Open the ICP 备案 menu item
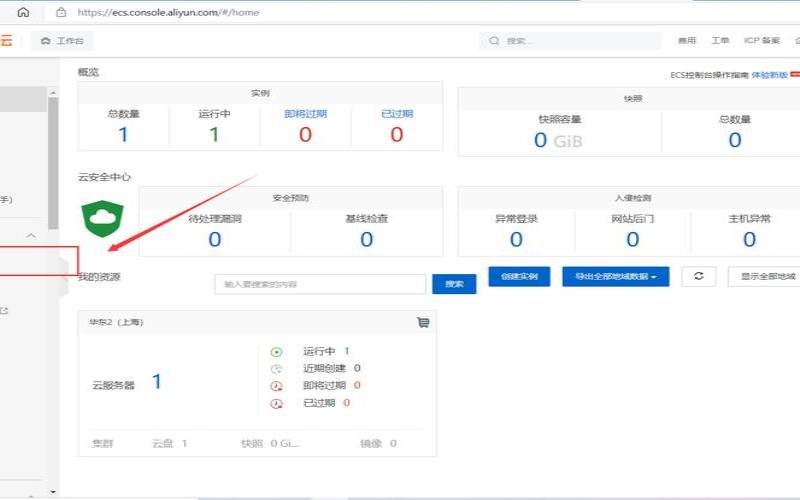The width and height of the screenshot is (800, 500). pyautogui.click(x=762, y=40)
